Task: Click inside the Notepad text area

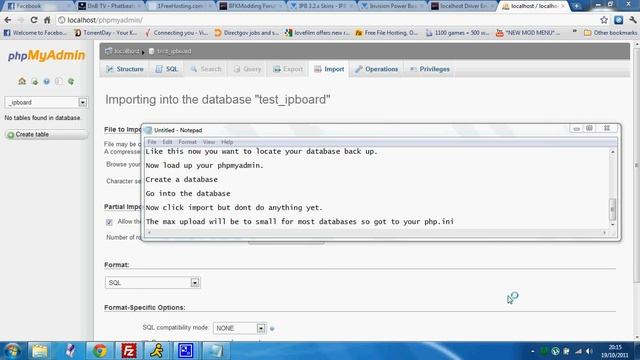Action: 377,187
